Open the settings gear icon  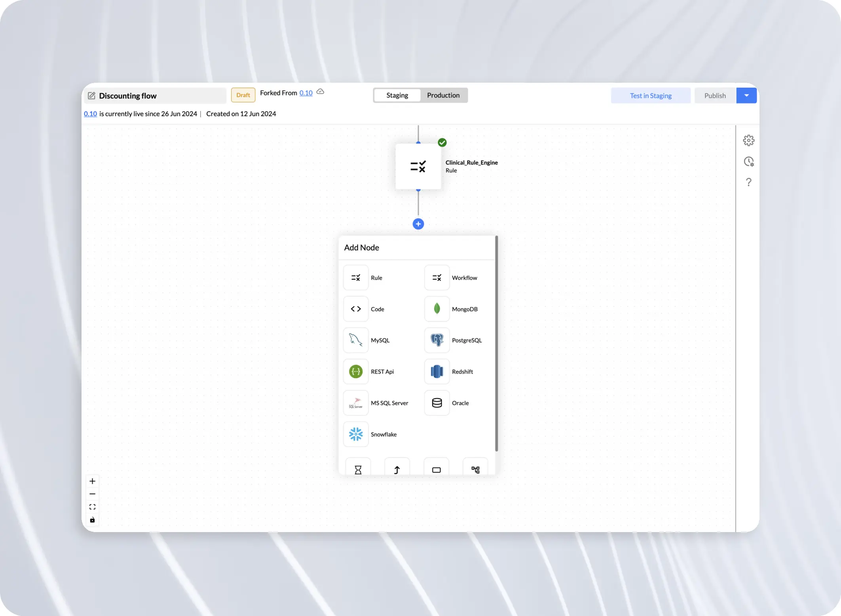click(748, 140)
